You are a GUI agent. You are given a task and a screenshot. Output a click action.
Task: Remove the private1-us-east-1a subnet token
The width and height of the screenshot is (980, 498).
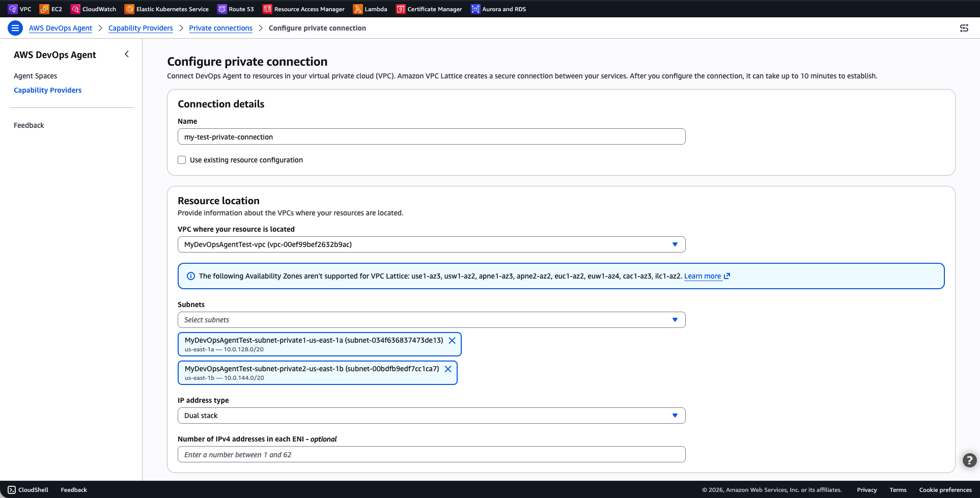452,341
